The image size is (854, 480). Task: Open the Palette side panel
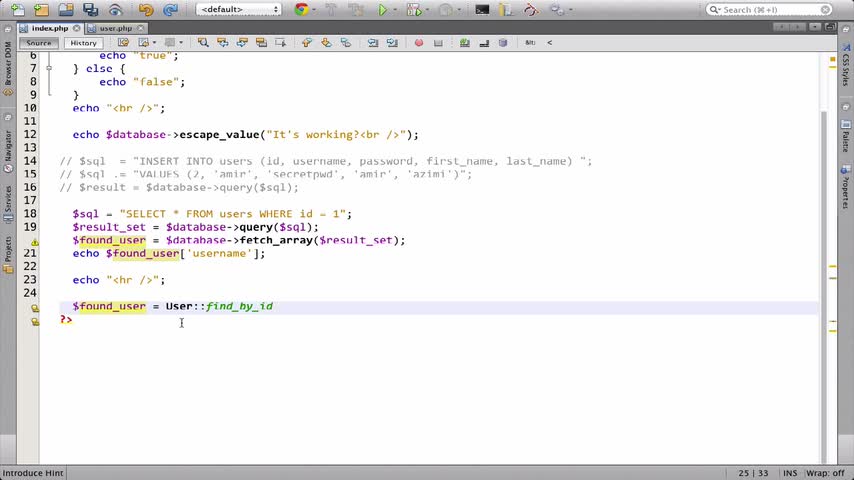tap(845, 136)
